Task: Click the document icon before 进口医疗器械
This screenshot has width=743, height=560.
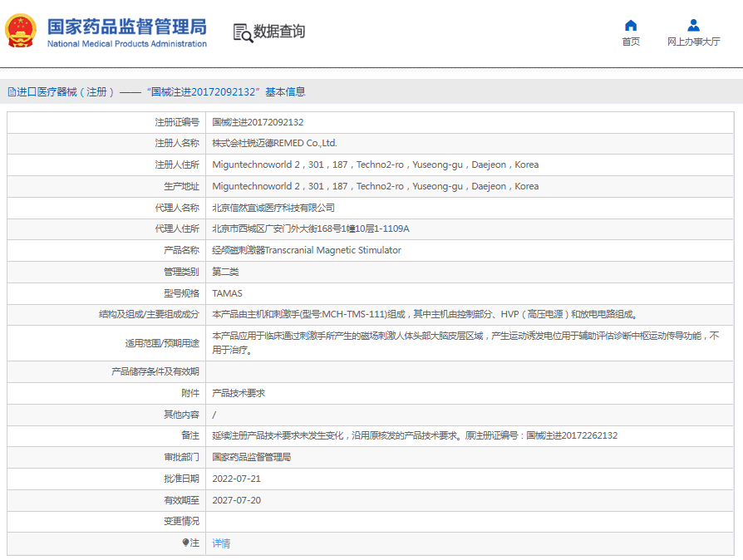Action: click(x=12, y=92)
